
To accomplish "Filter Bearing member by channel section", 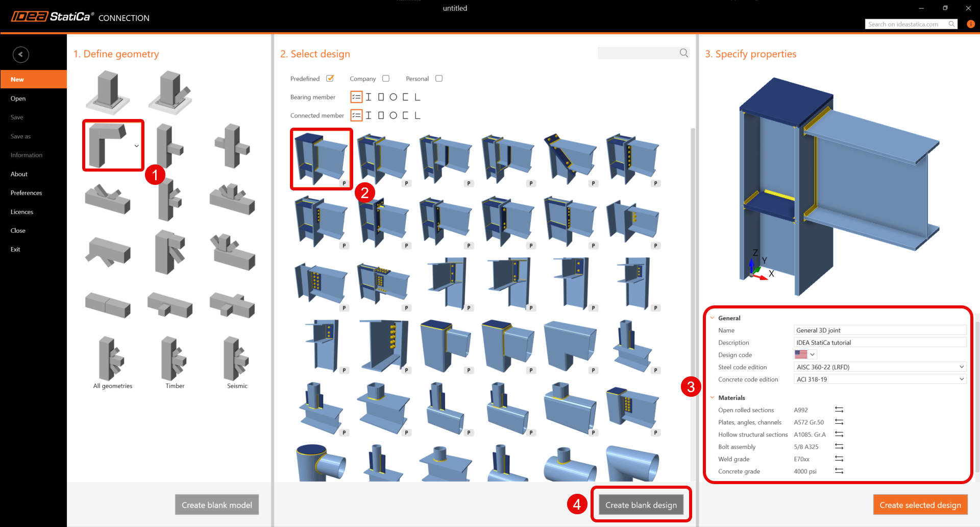I will point(405,97).
